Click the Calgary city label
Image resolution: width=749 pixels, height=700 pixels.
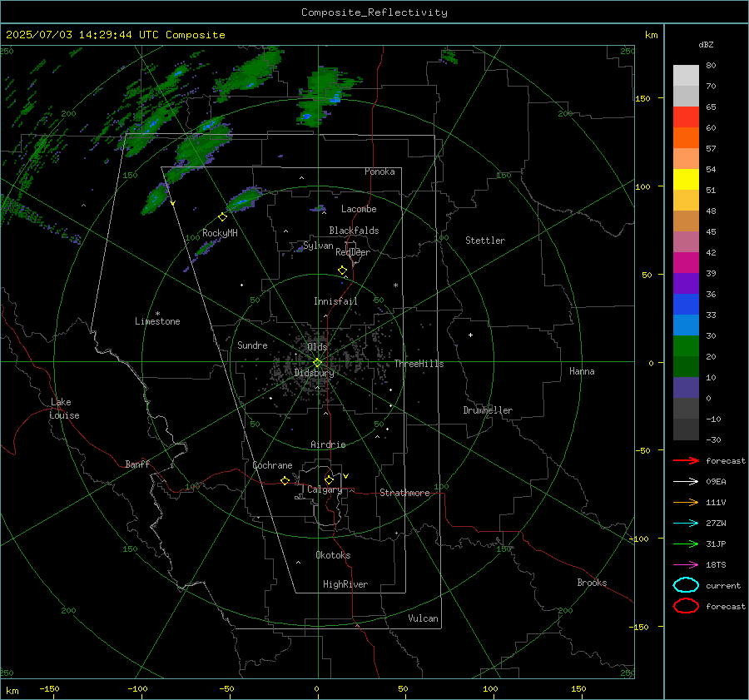(325, 489)
